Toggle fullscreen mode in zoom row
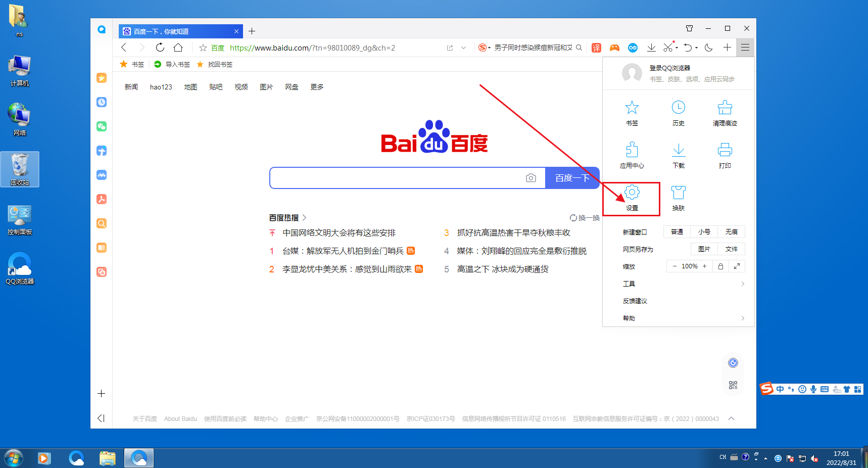 point(737,266)
